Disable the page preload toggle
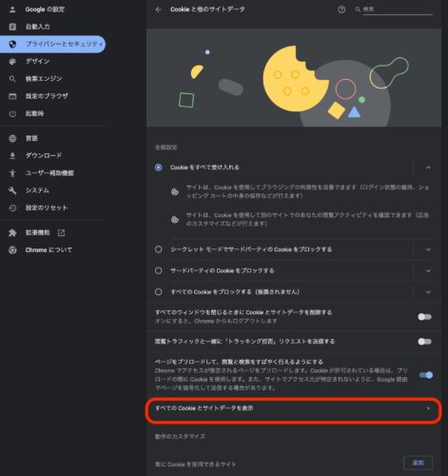The width and height of the screenshot is (448, 476). point(425,375)
